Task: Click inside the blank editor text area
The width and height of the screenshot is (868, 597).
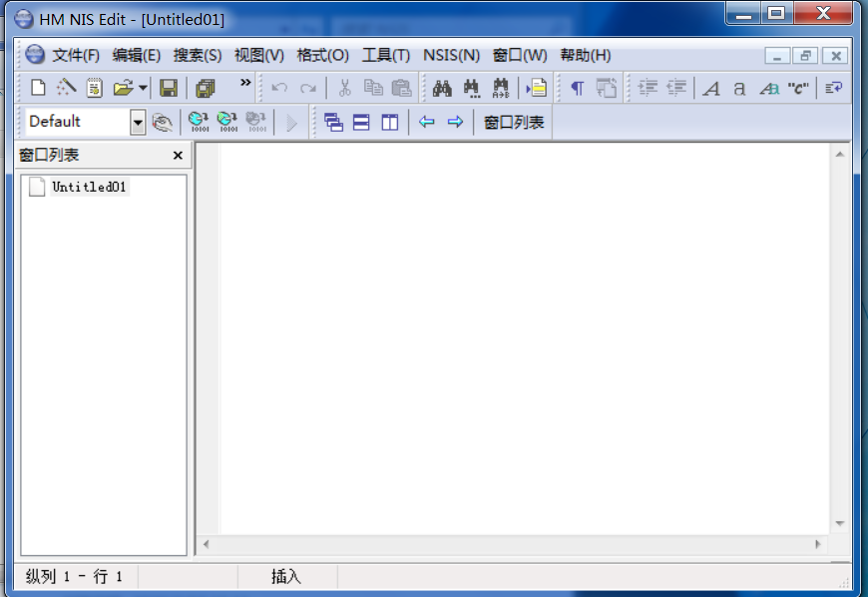Action: pyautogui.click(x=524, y=337)
